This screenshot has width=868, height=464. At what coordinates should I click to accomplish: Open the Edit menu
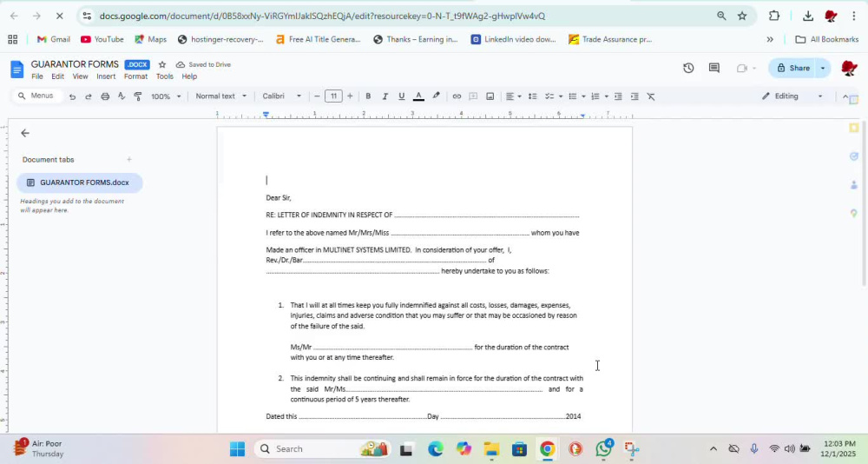(57, 76)
